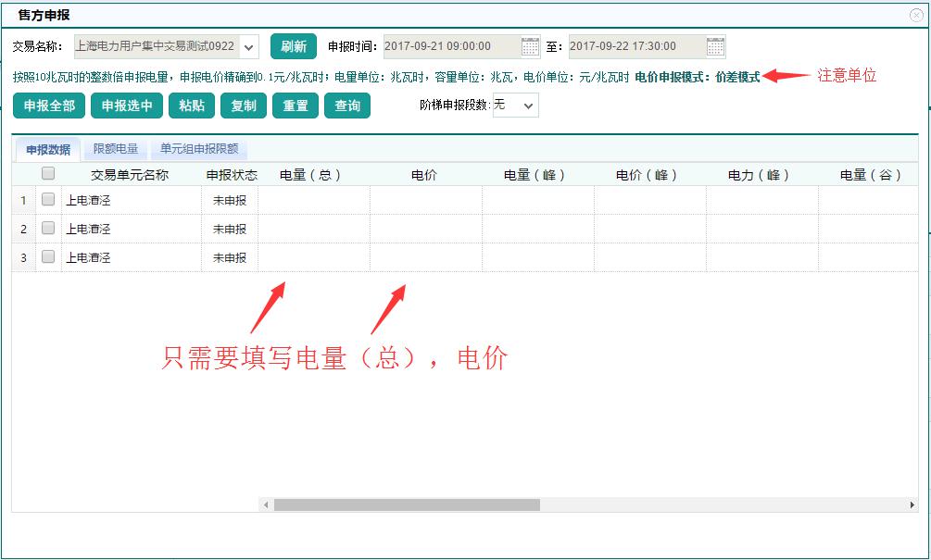Click the 申报选中 button

[127, 106]
